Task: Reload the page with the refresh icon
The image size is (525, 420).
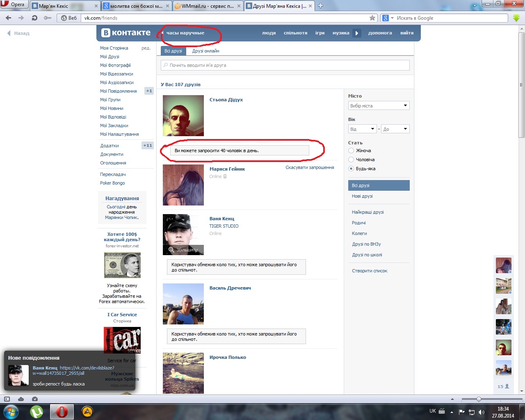Action: [34, 18]
